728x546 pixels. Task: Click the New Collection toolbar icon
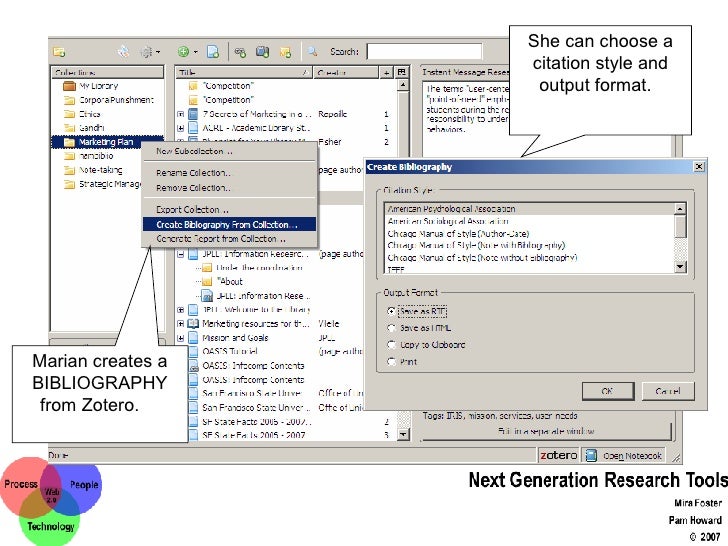[59, 52]
